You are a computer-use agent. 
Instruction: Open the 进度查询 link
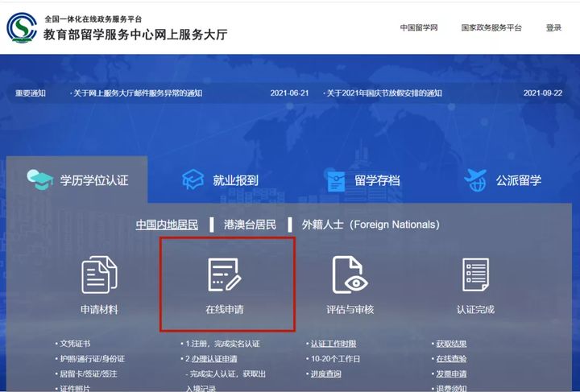(x=325, y=374)
